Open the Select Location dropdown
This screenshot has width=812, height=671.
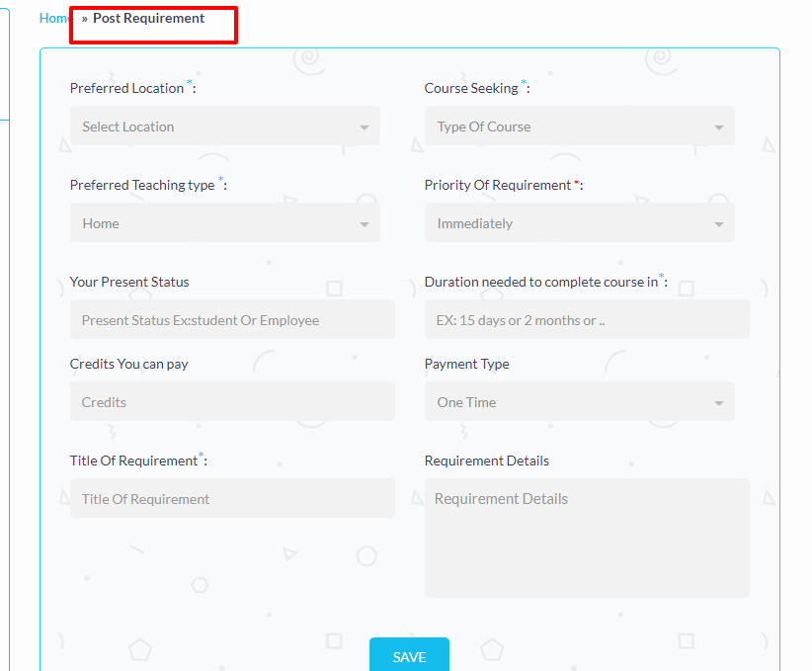coord(224,126)
